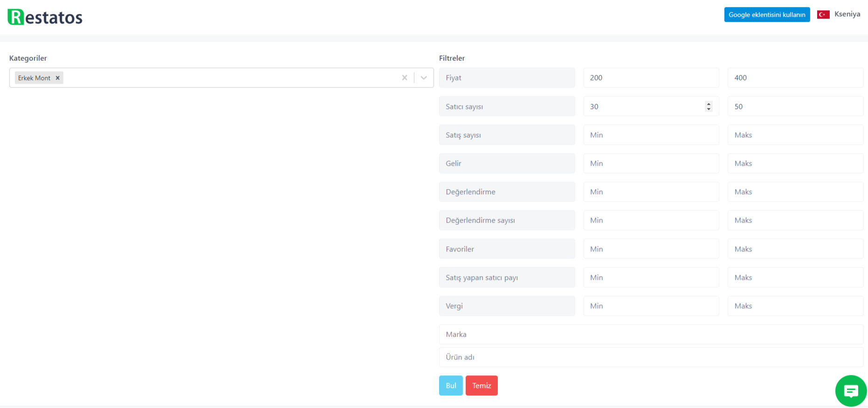Open the Kseniya user menu
This screenshot has width=868, height=408.
(847, 14)
